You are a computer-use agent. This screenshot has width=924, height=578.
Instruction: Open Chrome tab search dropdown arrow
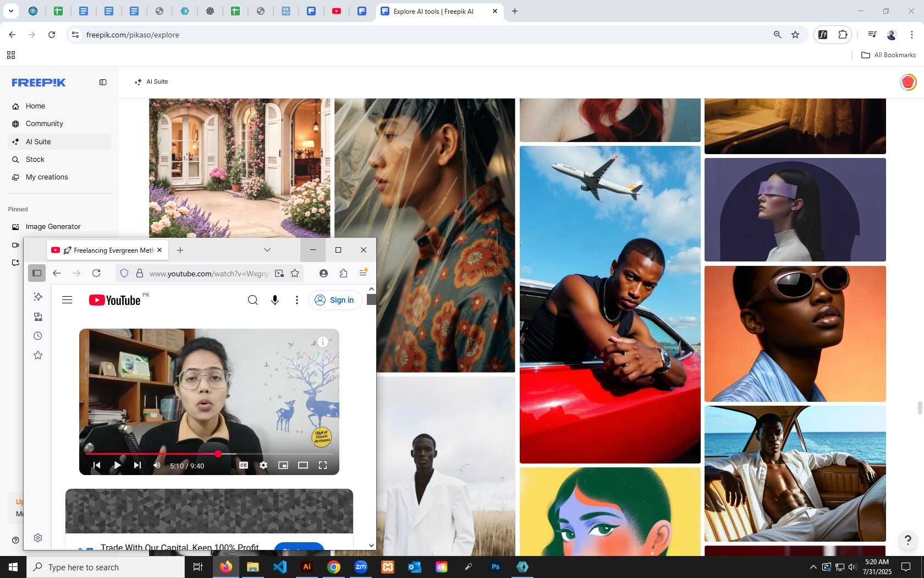pyautogui.click(x=10, y=11)
